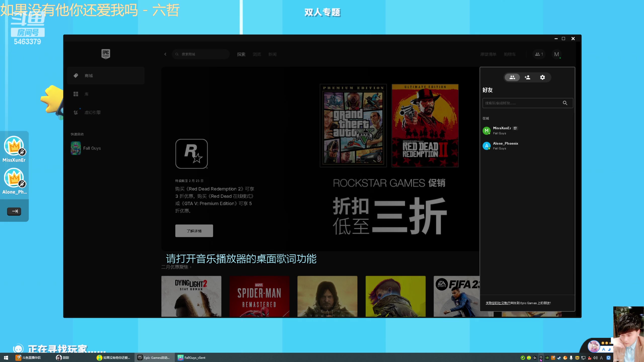Go back with the left arrow
This screenshot has width=644, height=362.
(x=165, y=54)
